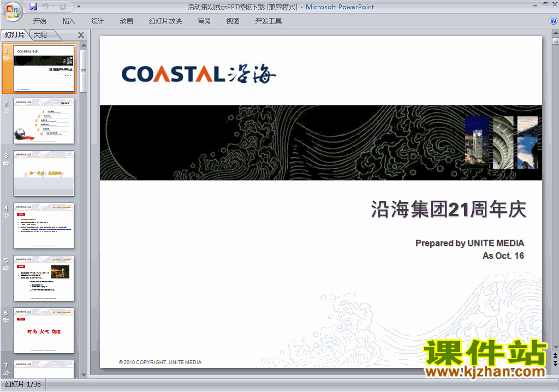
Task: Close the slides/outline pane with X
Action: click(x=81, y=35)
